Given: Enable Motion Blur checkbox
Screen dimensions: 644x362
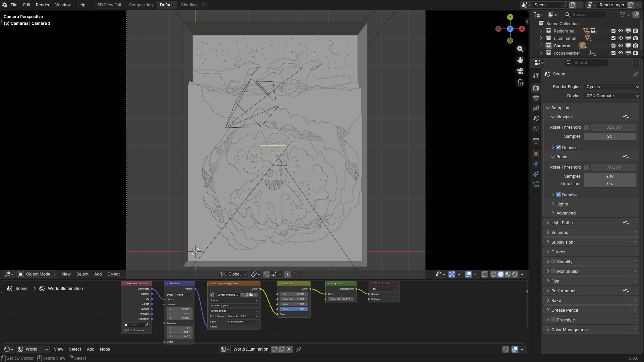Looking at the screenshot, I should coord(553,271).
